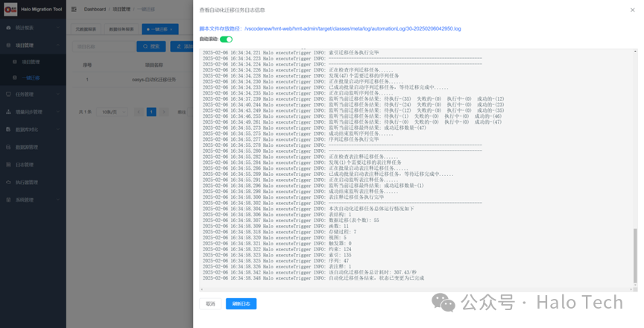
Task: Toggle the 自动滚动 auto-scroll switch
Action: (x=227, y=39)
